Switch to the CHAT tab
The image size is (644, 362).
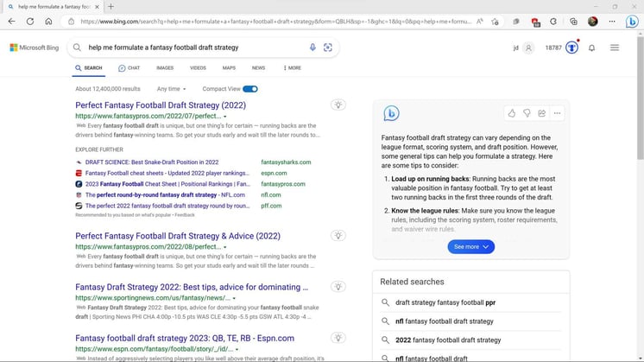129,67
